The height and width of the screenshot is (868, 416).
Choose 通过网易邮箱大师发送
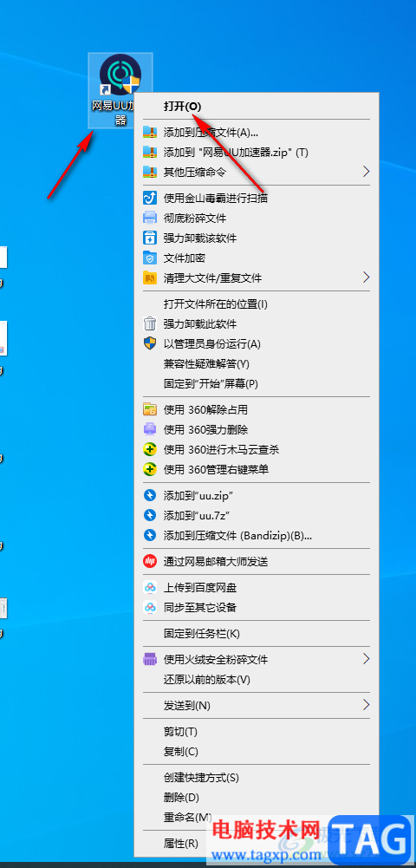click(x=257, y=561)
